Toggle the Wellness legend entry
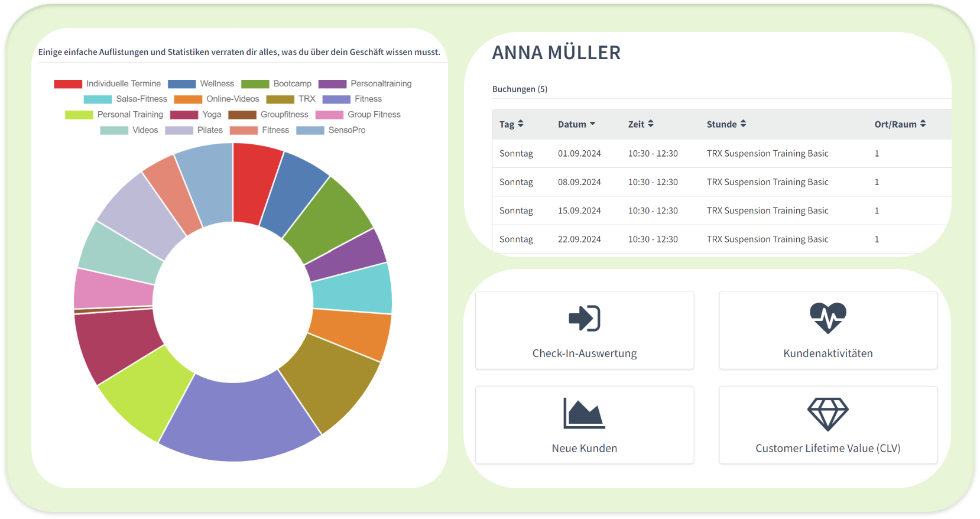 (201, 84)
